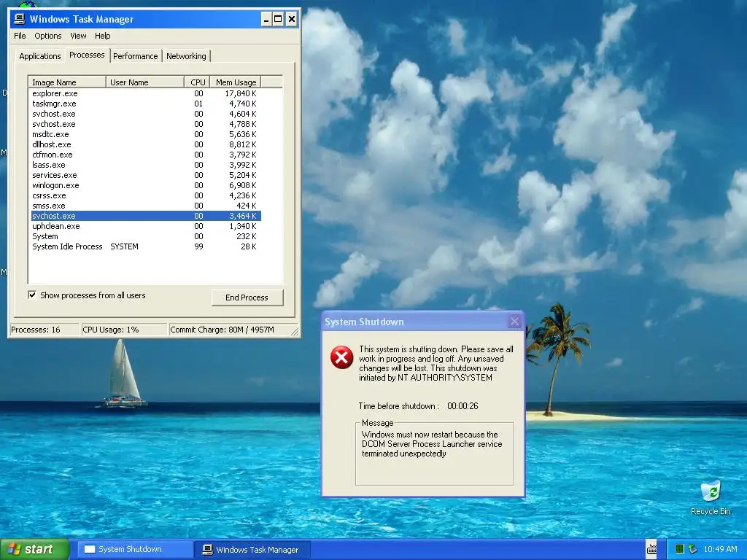Screen dimensions: 747x560
Task: Open the Recycle Bin desktop icon
Action: coord(711,497)
